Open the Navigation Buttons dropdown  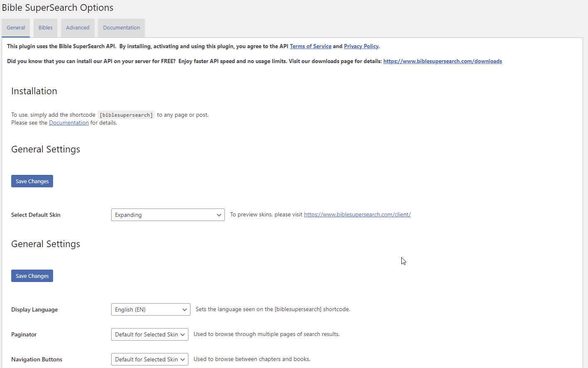pyautogui.click(x=150, y=359)
